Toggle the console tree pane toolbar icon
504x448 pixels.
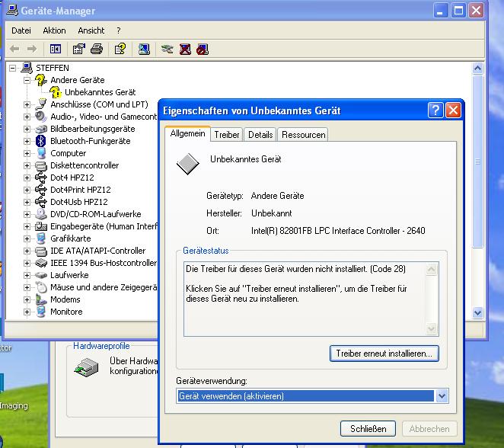coord(56,50)
